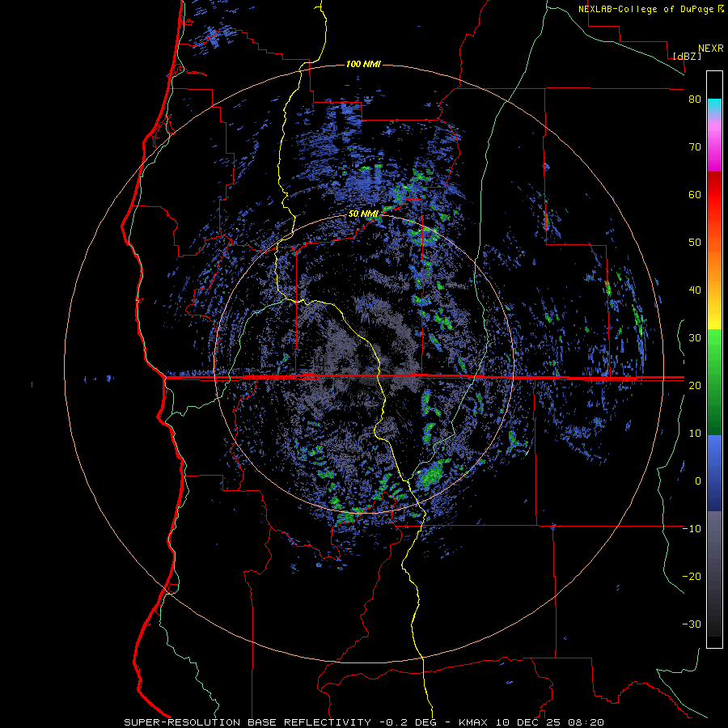Click the -0.2 DEG elevation angle text
This screenshot has height=728, width=728.
click(408, 722)
